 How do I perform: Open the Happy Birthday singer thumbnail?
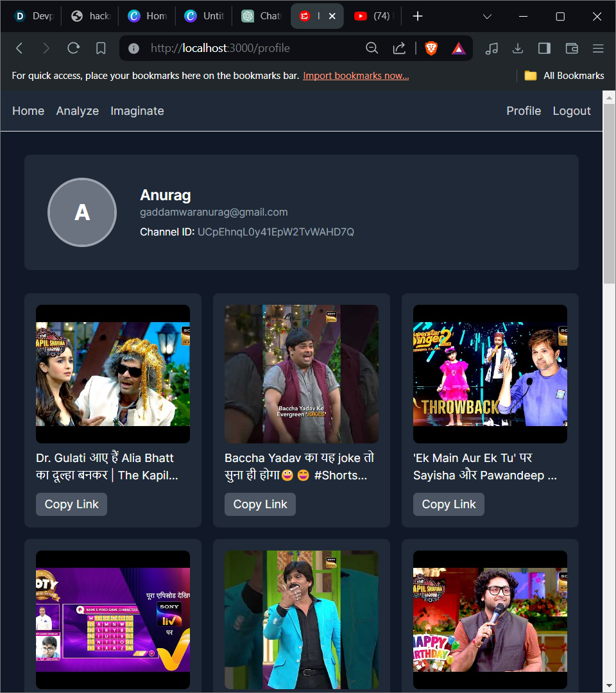point(490,620)
